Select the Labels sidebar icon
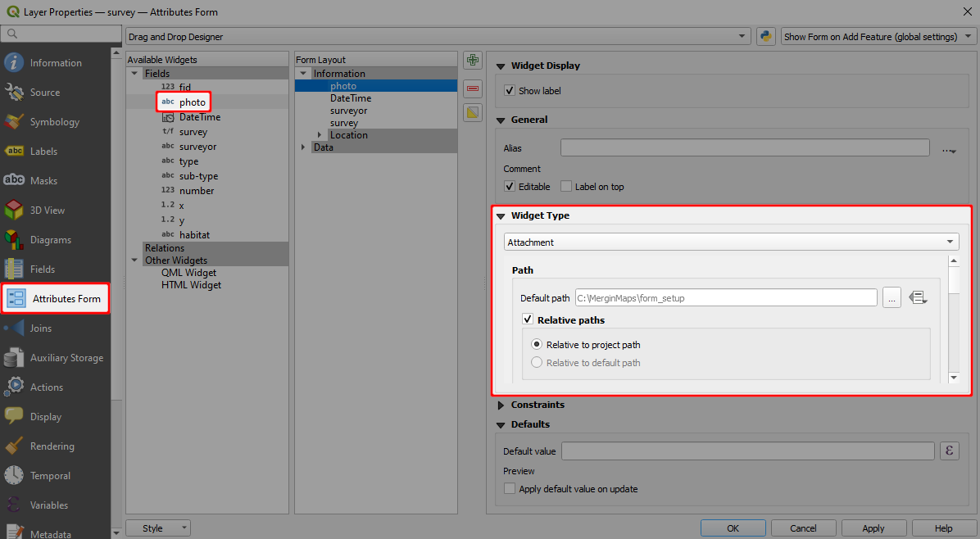Image resolution: width=980 pixels, height=539 pixels. tap(49, 151)
